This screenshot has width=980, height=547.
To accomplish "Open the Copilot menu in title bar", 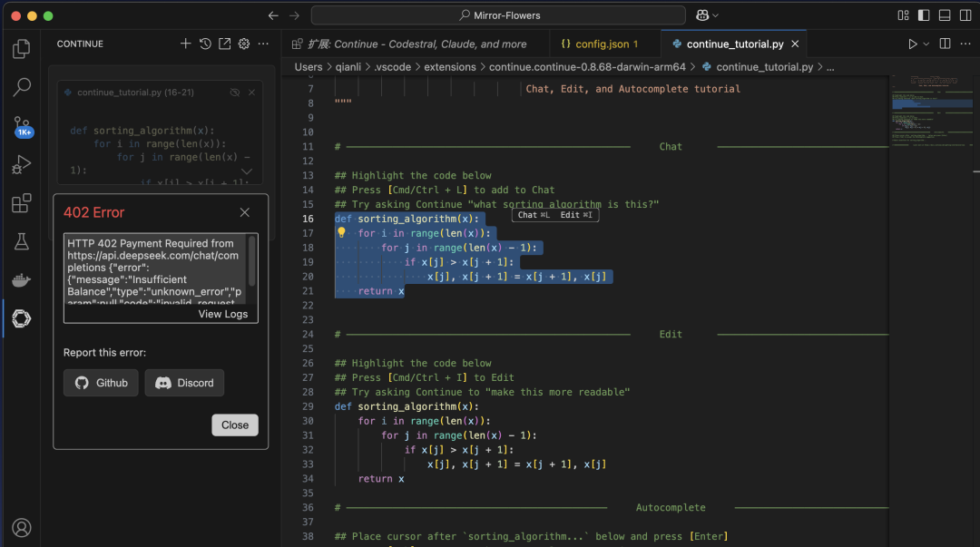I will (707, 15).
